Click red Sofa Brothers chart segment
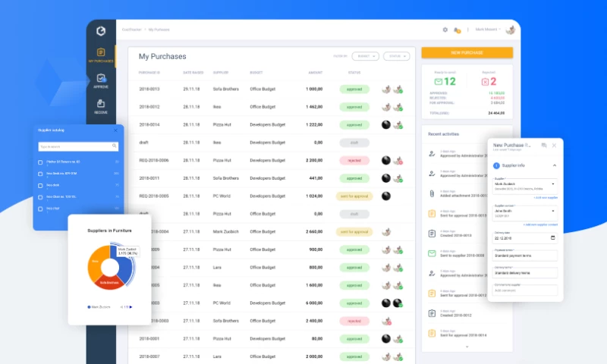The image size is (607, 364). 109,282
